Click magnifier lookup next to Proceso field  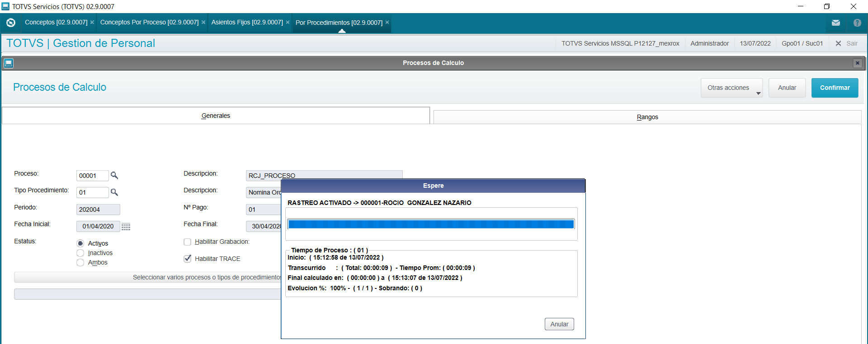point(114,176)
